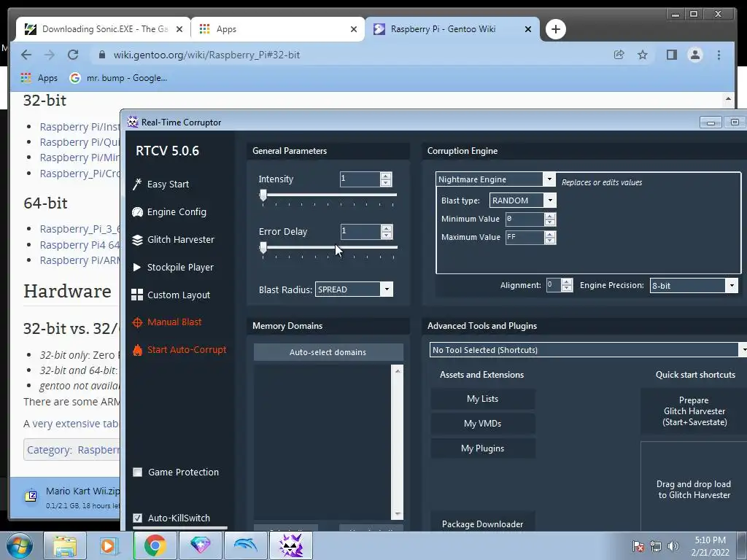
Task: Enable the Game Protection checkbox
Action: [138, 472]
